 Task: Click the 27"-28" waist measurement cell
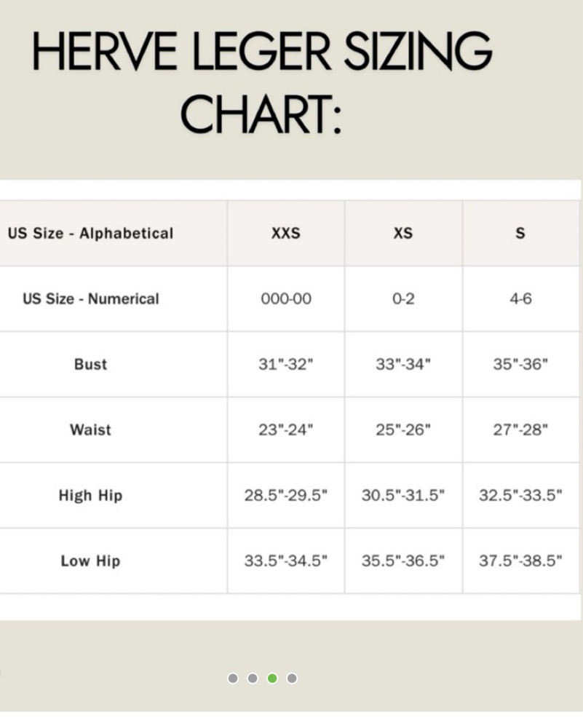point(520,430)
